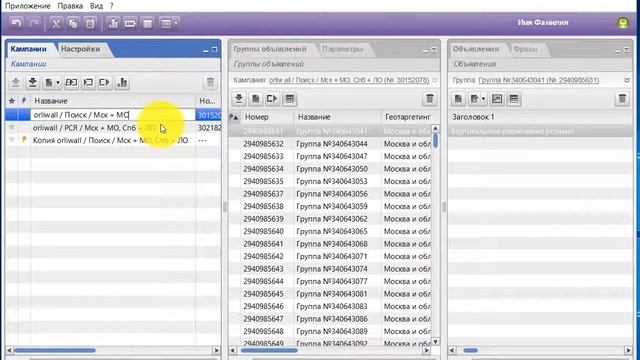This screenshot has height=360, width=640.
Task: Select campaign Копия orliwall / Поиск
Action: tap(113, 140)
